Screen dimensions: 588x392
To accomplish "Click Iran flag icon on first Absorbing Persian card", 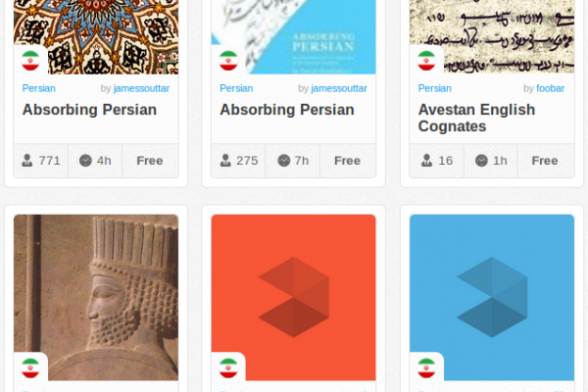I will coord(30,60).
